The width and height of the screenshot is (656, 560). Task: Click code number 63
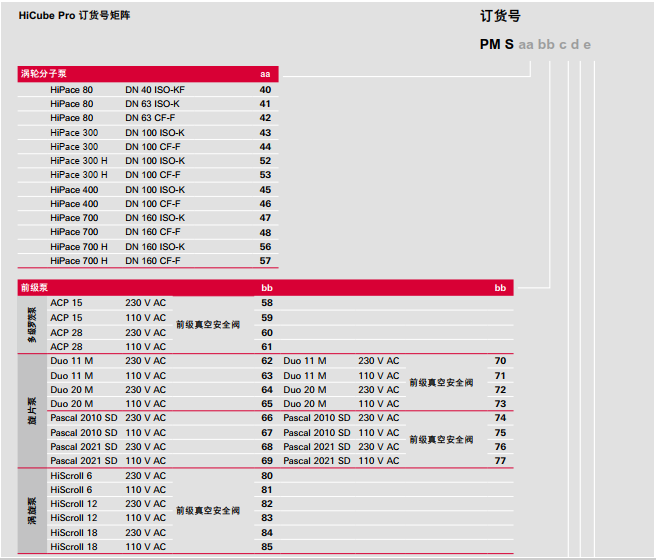[x=267, y=376]
